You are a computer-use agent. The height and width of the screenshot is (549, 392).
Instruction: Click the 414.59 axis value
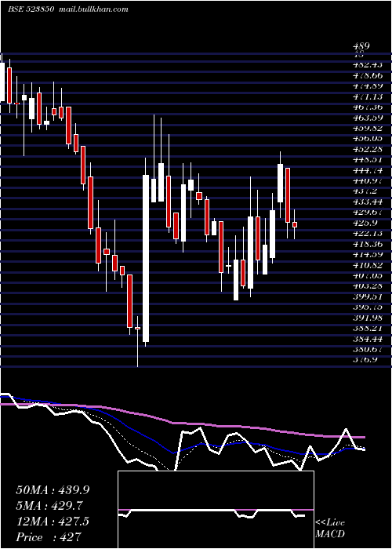click(368, 255)
